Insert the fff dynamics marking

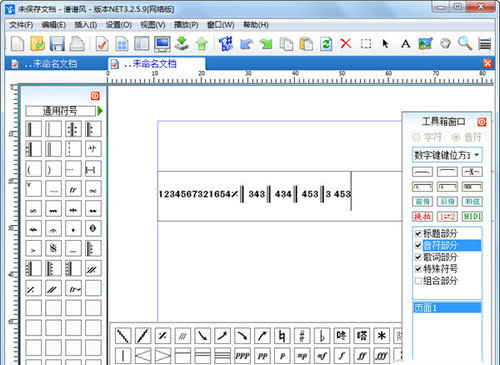[x=381, y=356]
